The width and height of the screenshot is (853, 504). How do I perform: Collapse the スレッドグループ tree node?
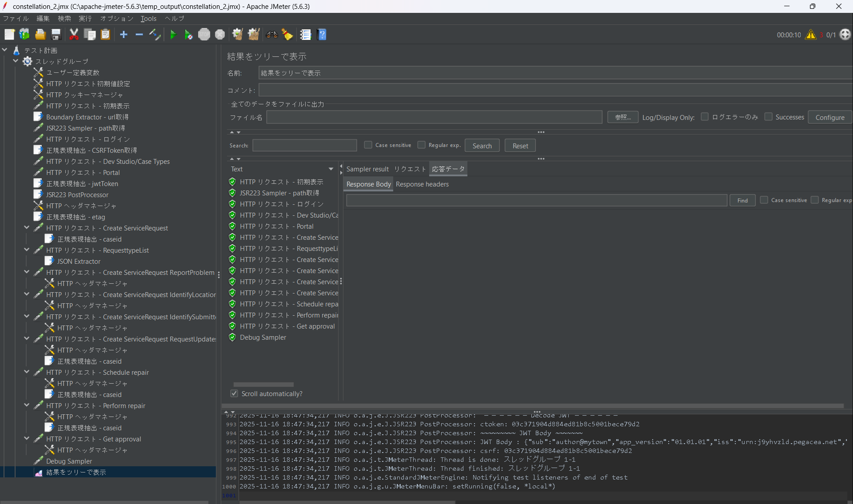(16, 61)
